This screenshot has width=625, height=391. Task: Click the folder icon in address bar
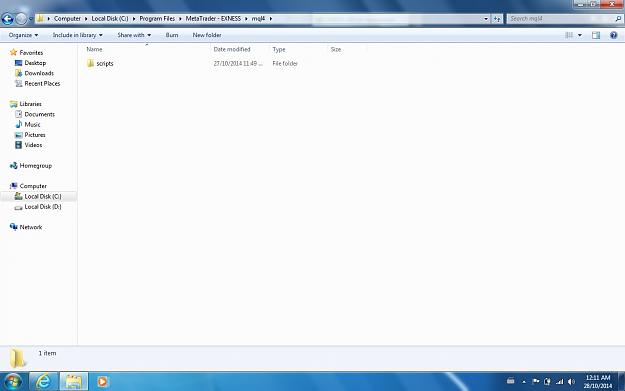click(40, 18)
